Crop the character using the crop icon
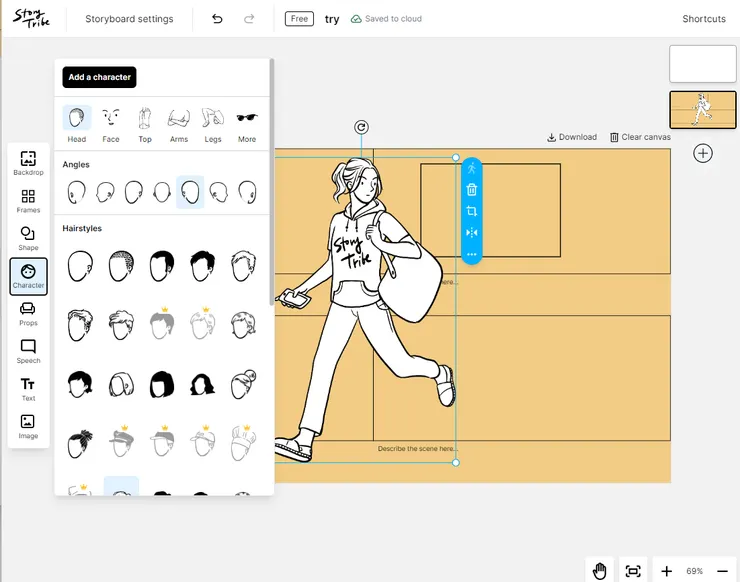The image size is (740, 582). [472, 211]
